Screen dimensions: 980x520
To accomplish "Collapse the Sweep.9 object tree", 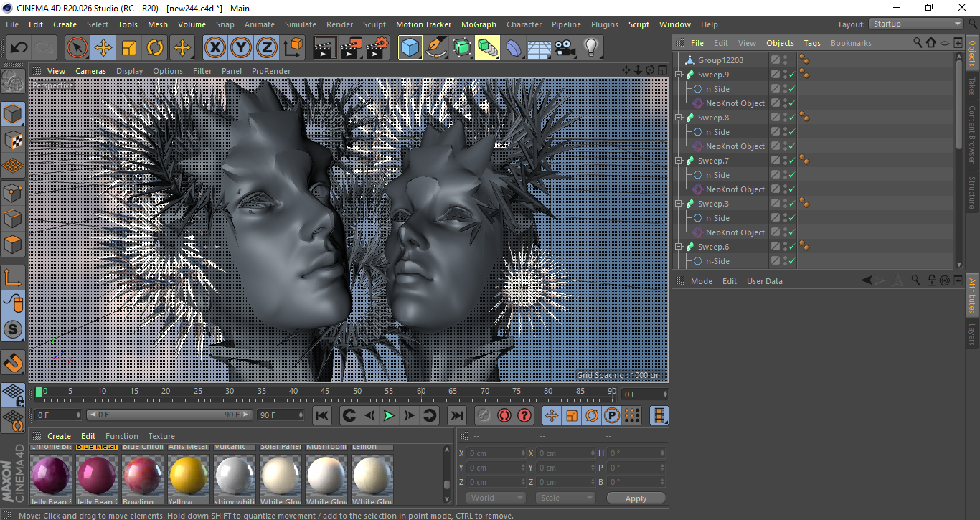I will pos(679,75).
